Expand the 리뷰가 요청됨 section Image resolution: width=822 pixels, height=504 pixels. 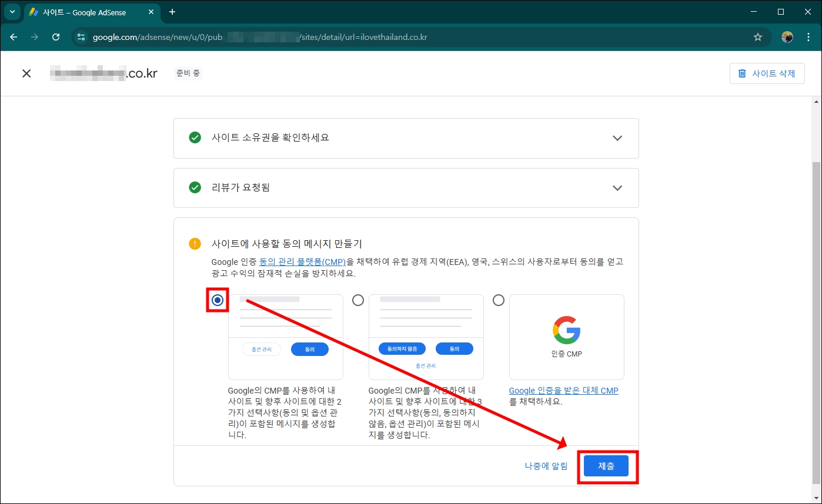[x=617, y=188]
